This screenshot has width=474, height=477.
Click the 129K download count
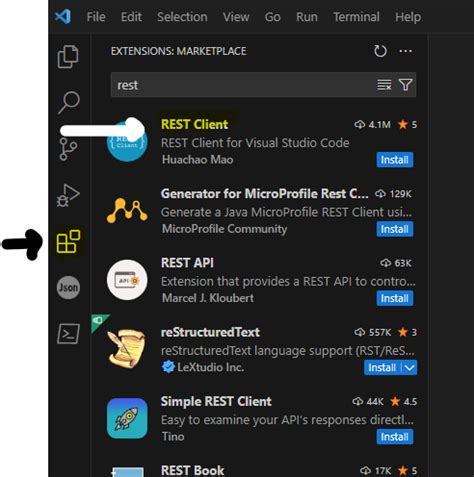tap(393, 194)
